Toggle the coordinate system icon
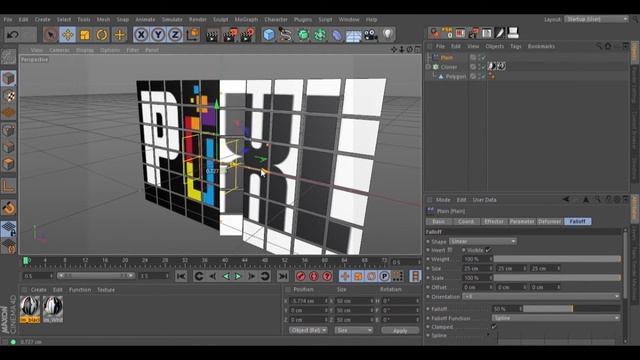Screen dimensions: 640x360 coord(193,35)
